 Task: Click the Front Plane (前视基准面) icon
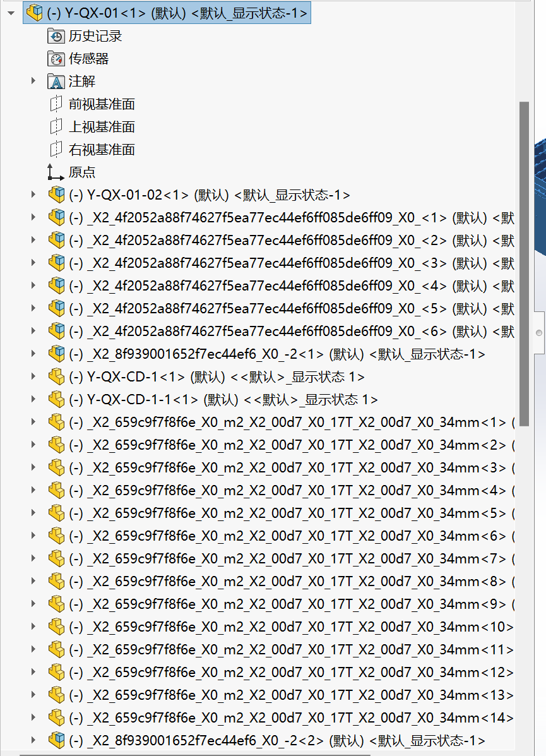pos(56,104)
